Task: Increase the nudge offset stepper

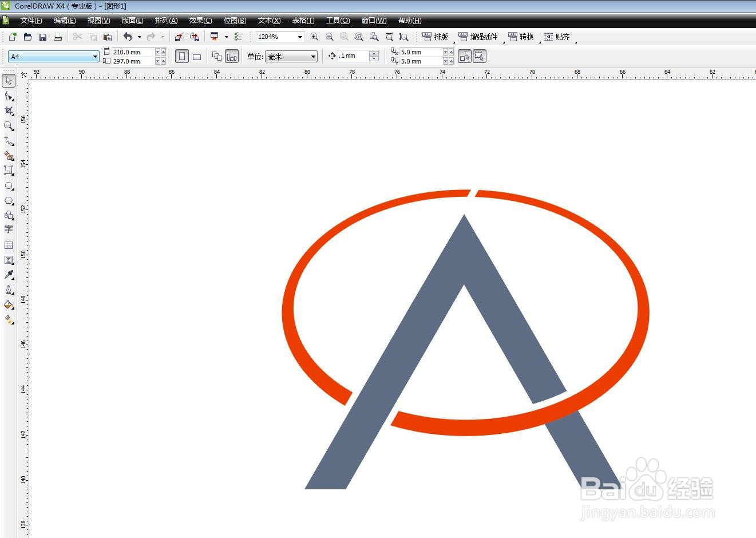Action: tap(374, 53)
